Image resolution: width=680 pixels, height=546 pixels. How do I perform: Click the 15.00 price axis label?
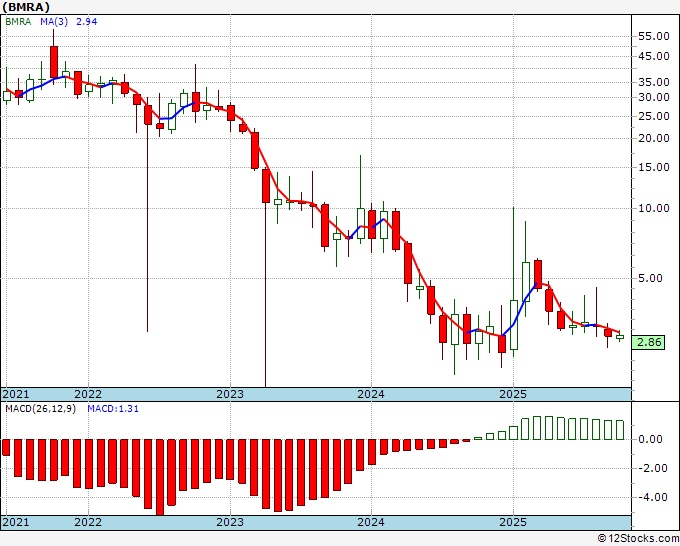(654, 167)
